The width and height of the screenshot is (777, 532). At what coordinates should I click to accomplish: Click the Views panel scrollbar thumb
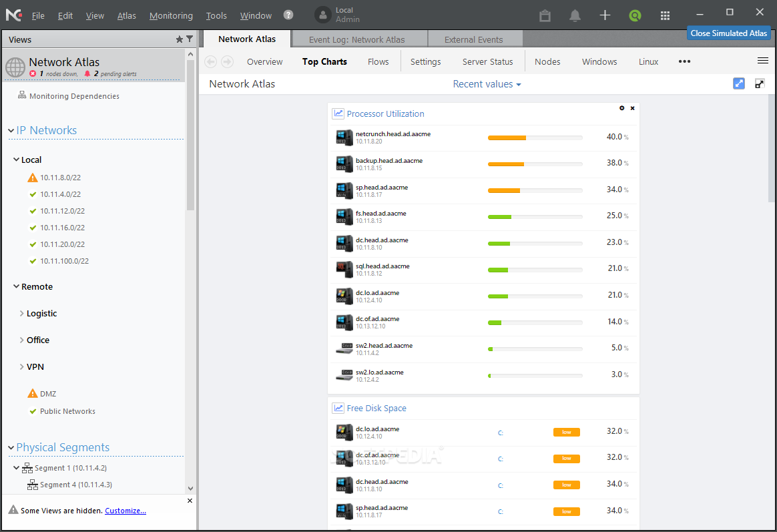pyautogui.click(x=190, y=135)
